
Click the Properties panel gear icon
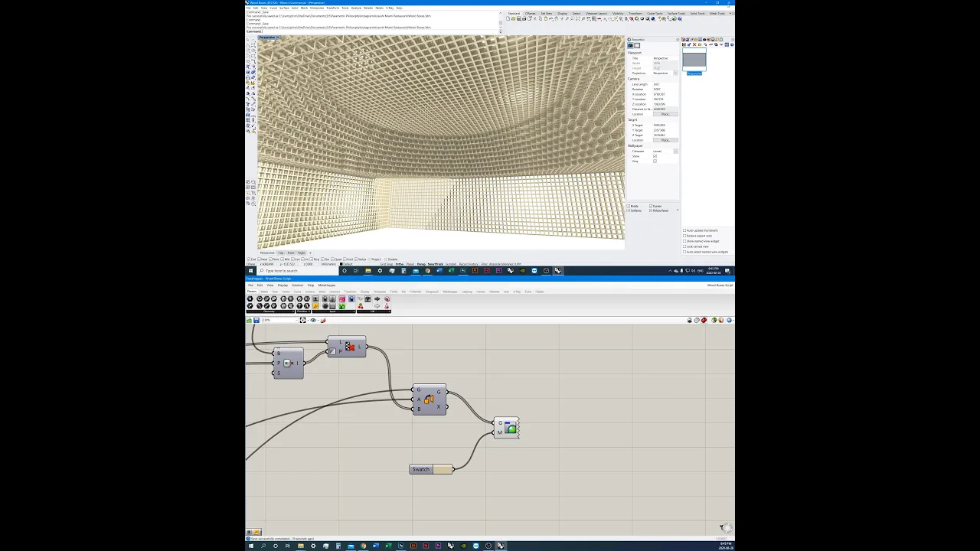(x=677, y=40)
